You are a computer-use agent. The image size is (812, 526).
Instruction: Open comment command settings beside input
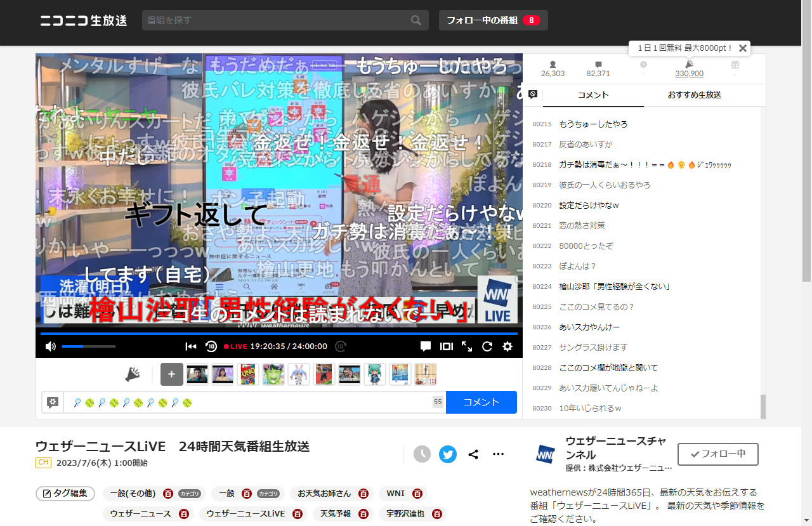tap(53, 402)
